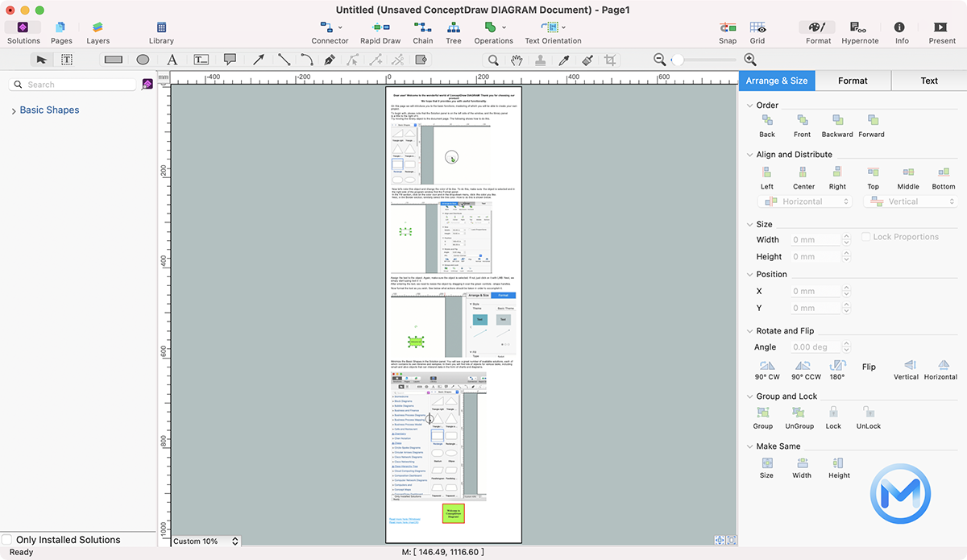Screen dimensions: 967x560
Task: Select the Text tool
Action: tap(172, 60)
